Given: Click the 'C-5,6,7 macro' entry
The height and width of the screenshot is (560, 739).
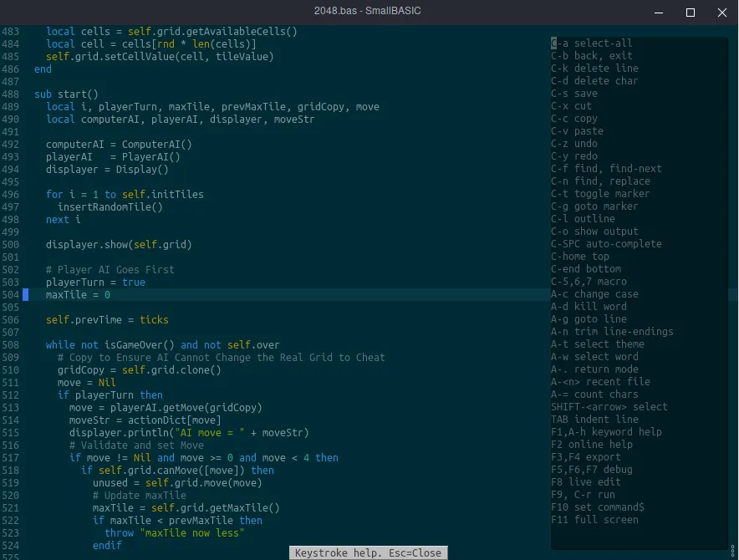Looking at the screenshot, I should (589, 282).
